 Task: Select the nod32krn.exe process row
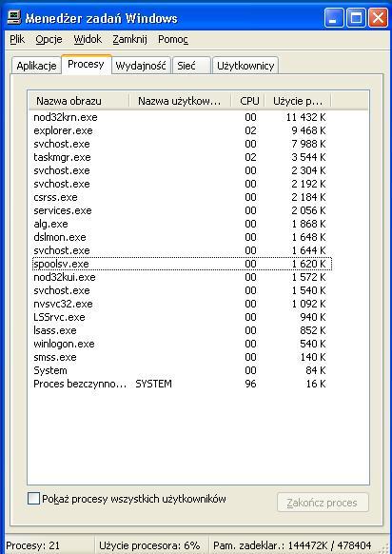click(182, 117)
